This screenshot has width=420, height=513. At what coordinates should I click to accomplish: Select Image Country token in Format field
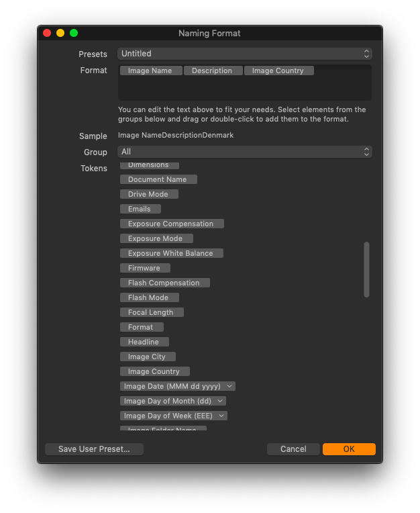(x=279, y=71)
